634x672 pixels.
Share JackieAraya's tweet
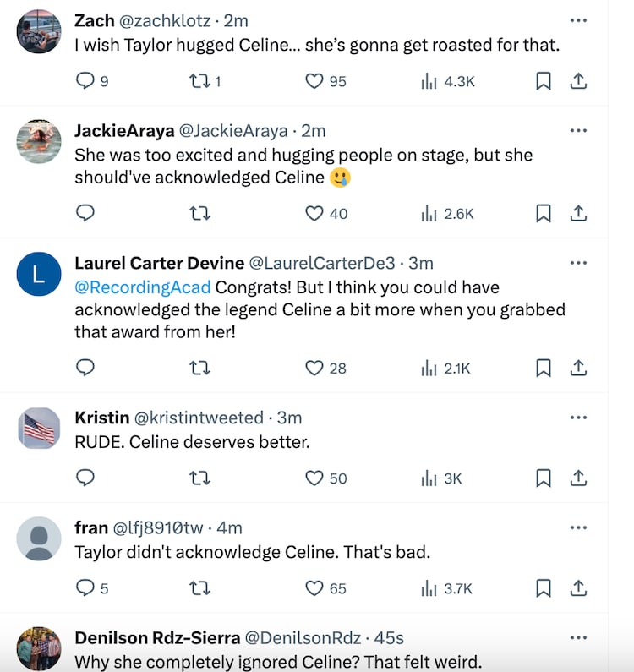coord(578,213)
